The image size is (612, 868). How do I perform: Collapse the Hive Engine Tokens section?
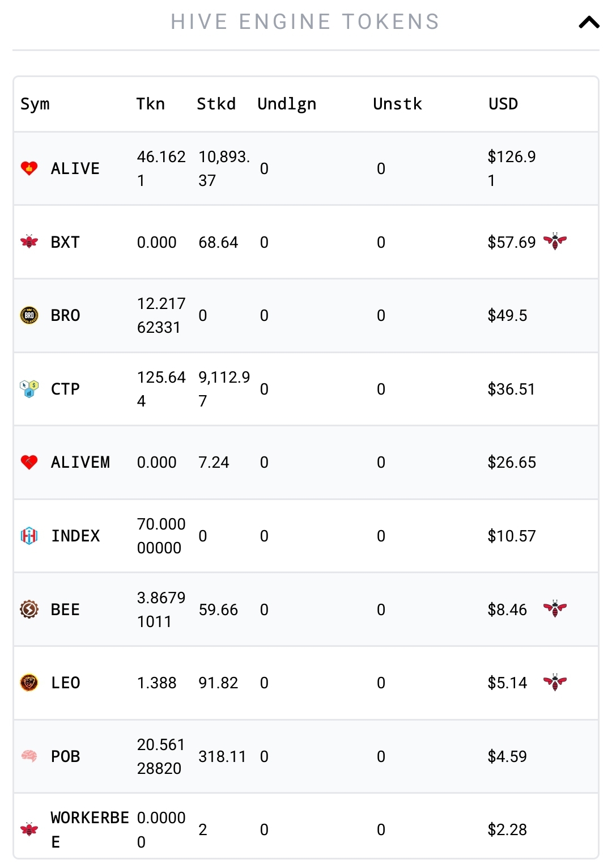589,22
